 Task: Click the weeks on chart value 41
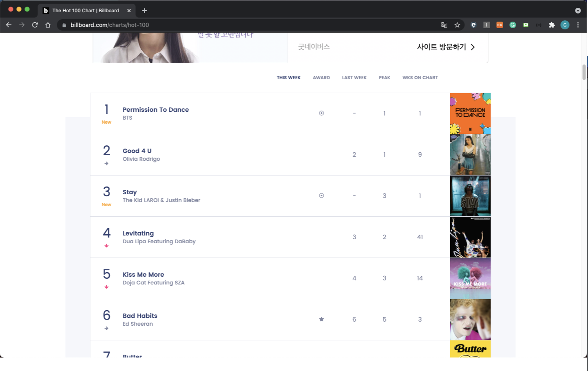pyautogui.click(x=420, y=237)
